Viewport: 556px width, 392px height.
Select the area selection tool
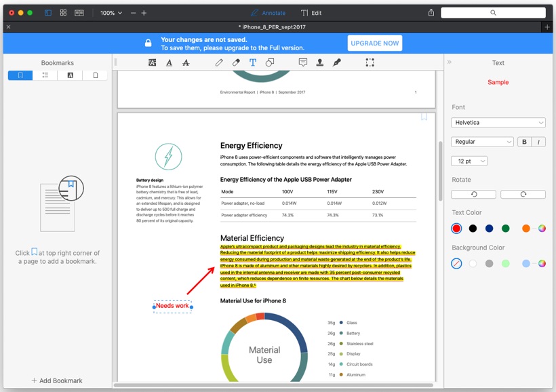coord(370,63)
